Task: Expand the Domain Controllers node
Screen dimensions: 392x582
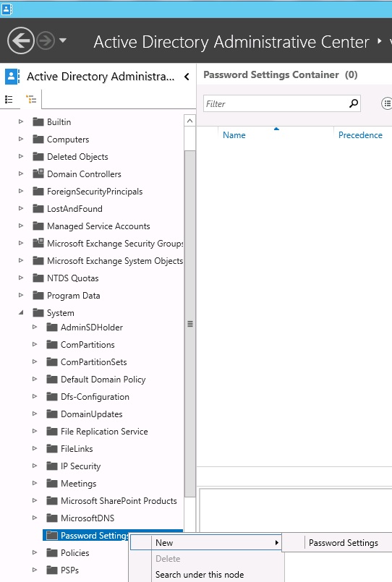Action: point(21,174)
